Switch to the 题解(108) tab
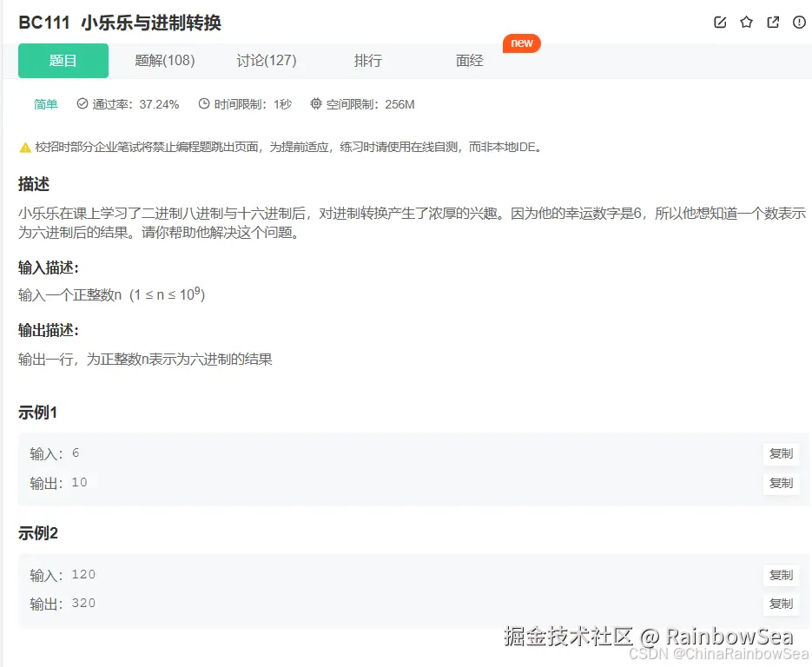Screen dimensions: 812x667 [163, 61]
